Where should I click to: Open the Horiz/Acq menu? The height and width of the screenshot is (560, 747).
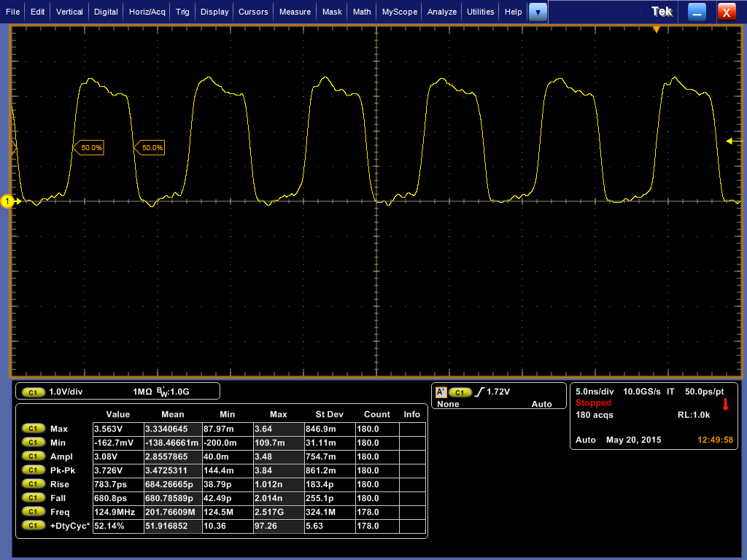coord(148,12)
